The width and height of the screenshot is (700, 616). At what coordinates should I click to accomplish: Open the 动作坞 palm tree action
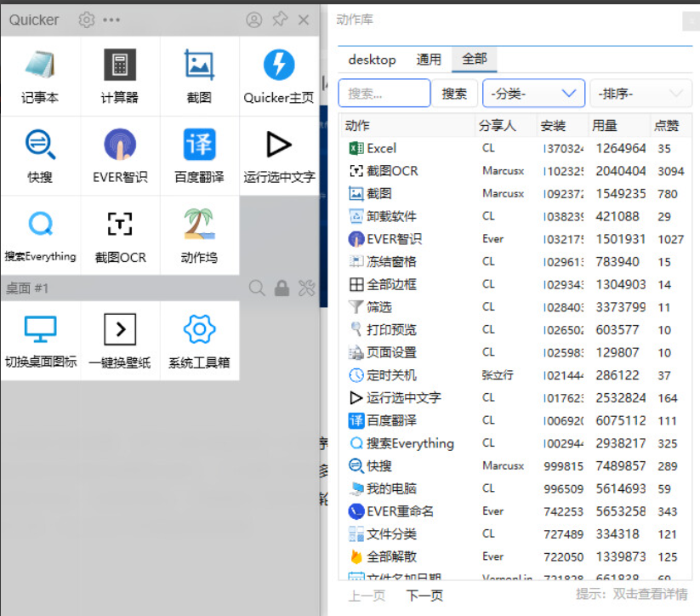[199, 236]
